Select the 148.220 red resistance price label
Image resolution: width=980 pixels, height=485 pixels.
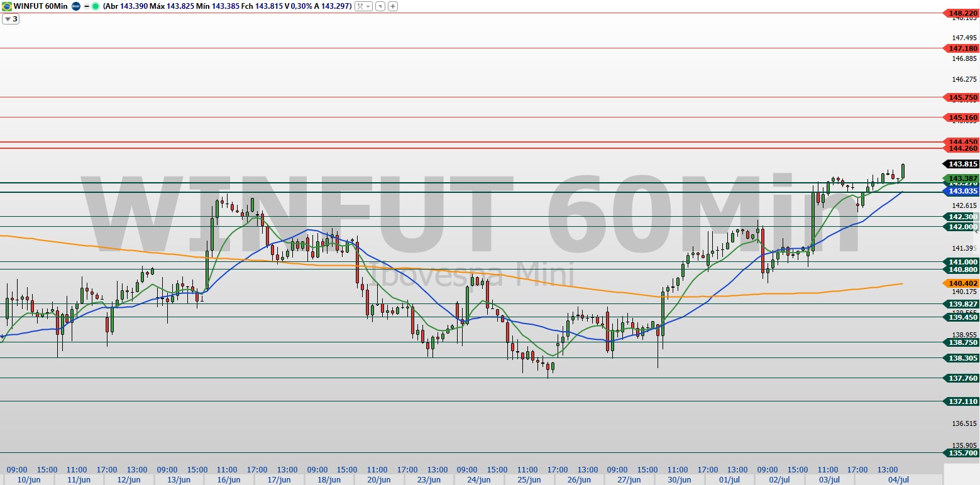(962, 13)
